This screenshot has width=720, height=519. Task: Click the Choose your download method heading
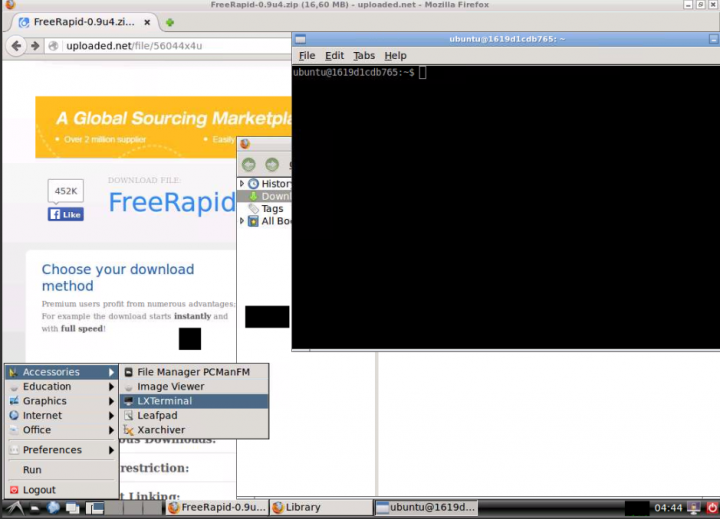pos(118,277)
